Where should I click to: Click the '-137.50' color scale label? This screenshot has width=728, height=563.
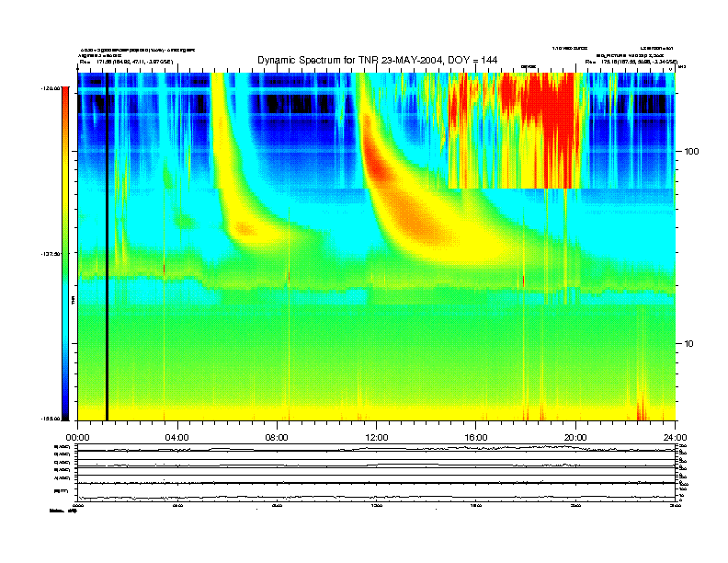coord(51,254)
